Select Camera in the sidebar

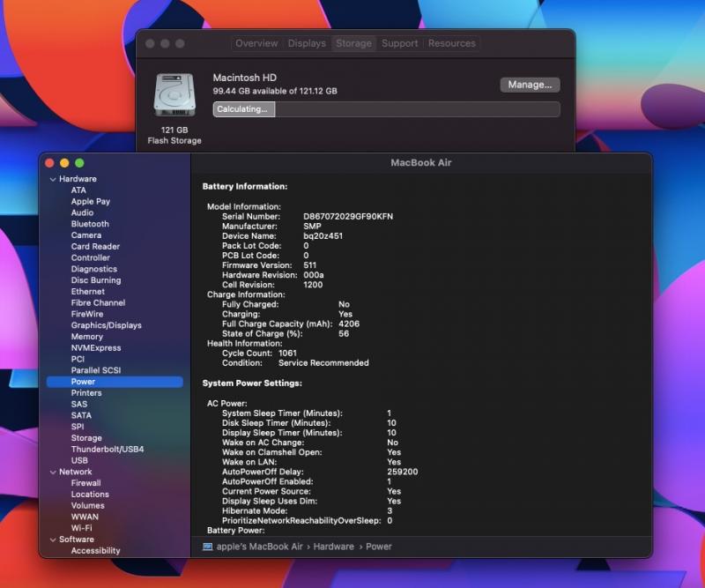pos(85,235)
